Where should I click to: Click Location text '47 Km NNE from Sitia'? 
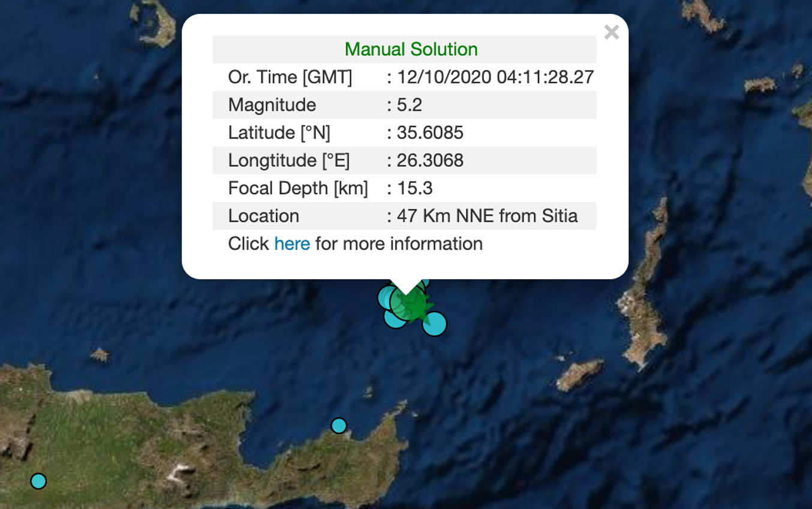(x=487, y=216)
